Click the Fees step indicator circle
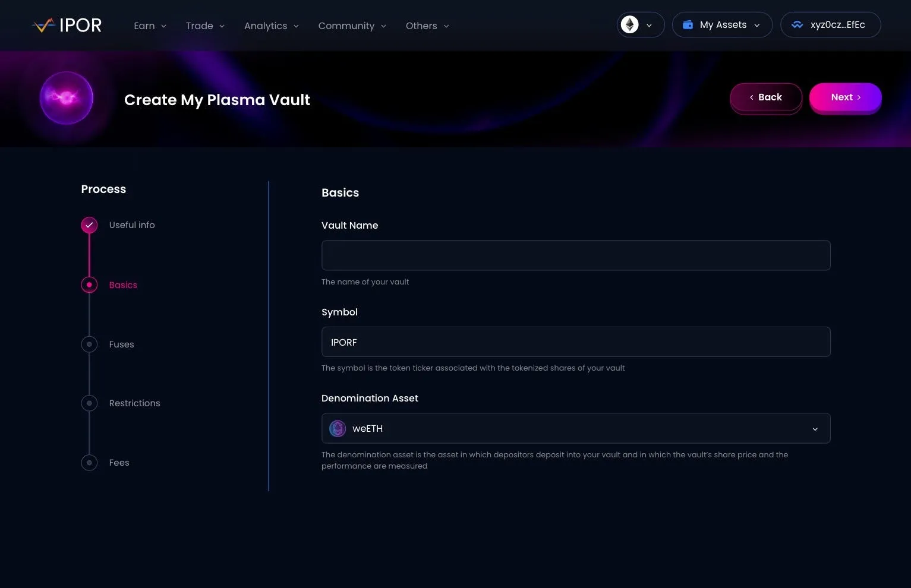The width and height of the screenshot is (911, 588). [89, 463]
